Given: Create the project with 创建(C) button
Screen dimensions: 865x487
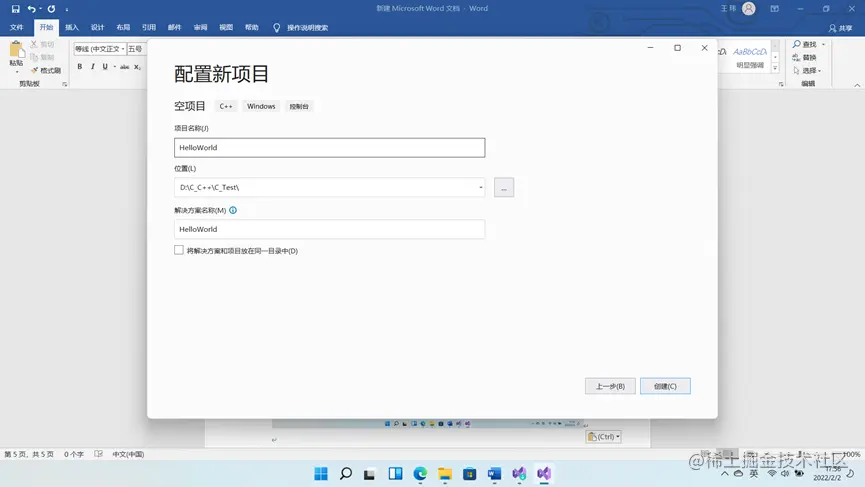Looking at the screenshot, I should (665, 386).
